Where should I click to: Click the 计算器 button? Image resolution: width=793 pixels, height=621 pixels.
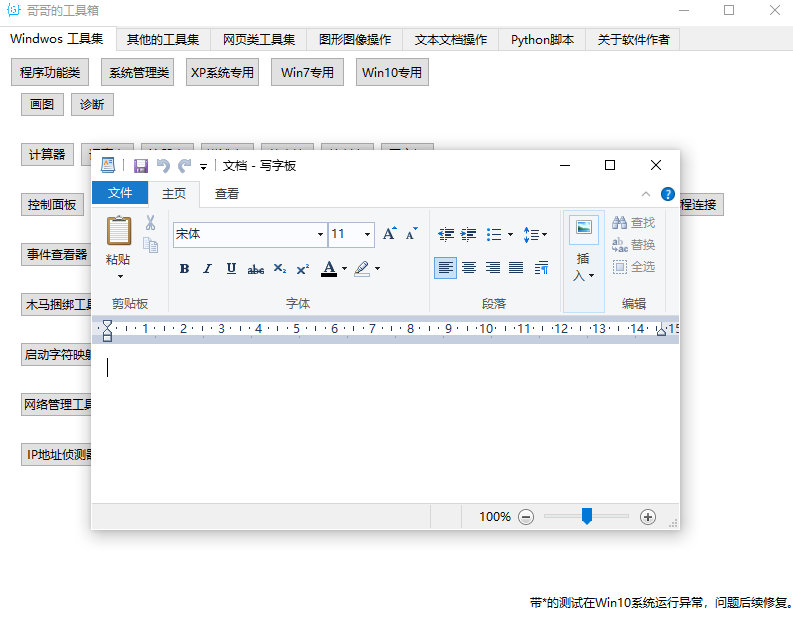coord(47,154)
